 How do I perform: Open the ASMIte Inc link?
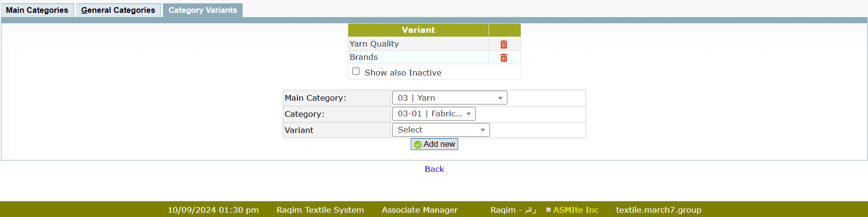tap(576, 210)
